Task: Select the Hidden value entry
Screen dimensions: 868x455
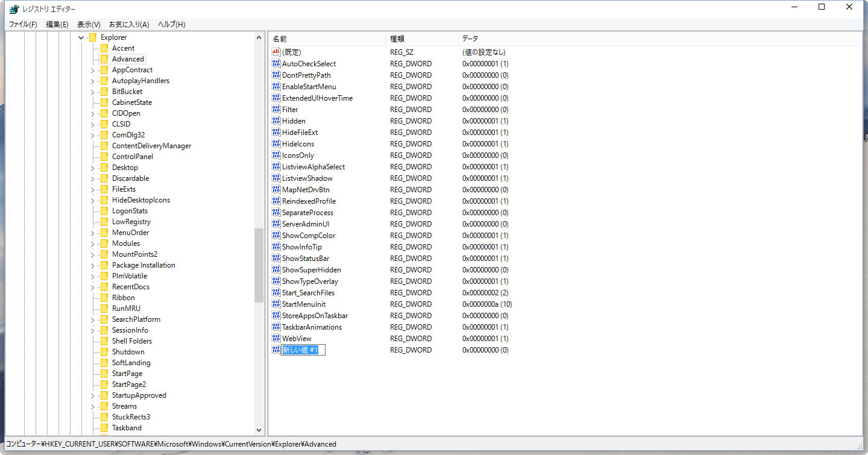Action: (294, 121)
